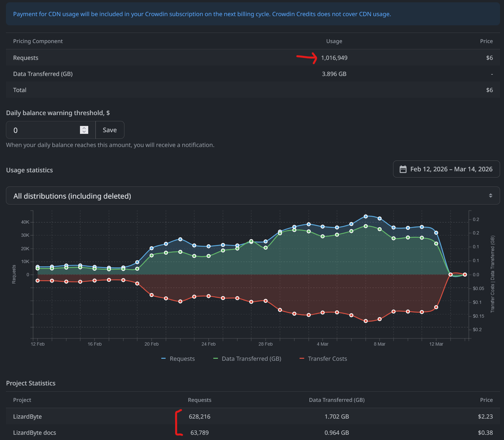Image resolution: width=504 pixels, height=440 pixels.
Task: Click the LizardByte docs project row
Action: coord(35,433)
